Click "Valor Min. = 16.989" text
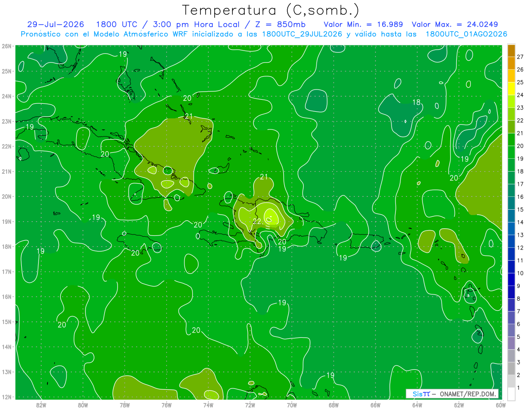Viewport: 532px width, 411px height. point(364,24)
